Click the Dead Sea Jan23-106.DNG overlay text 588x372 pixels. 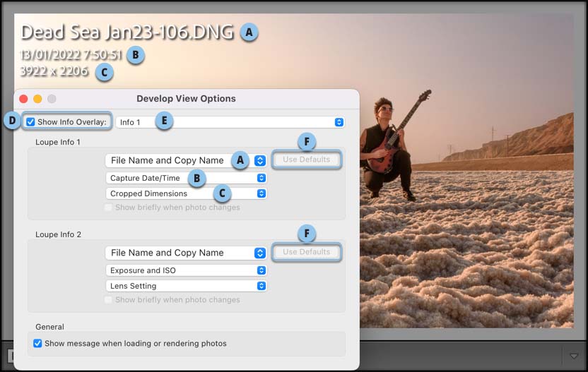coord(127,32)
